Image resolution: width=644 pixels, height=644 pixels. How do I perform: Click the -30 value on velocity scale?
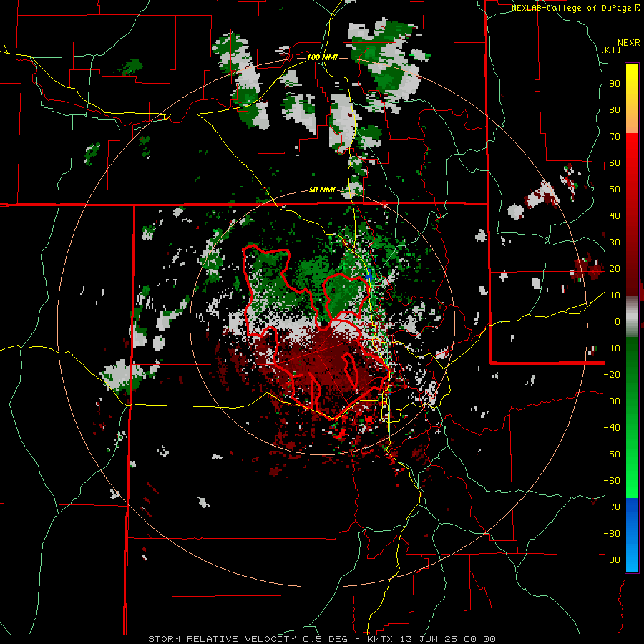pyautogui.click(x=612, y=401)
